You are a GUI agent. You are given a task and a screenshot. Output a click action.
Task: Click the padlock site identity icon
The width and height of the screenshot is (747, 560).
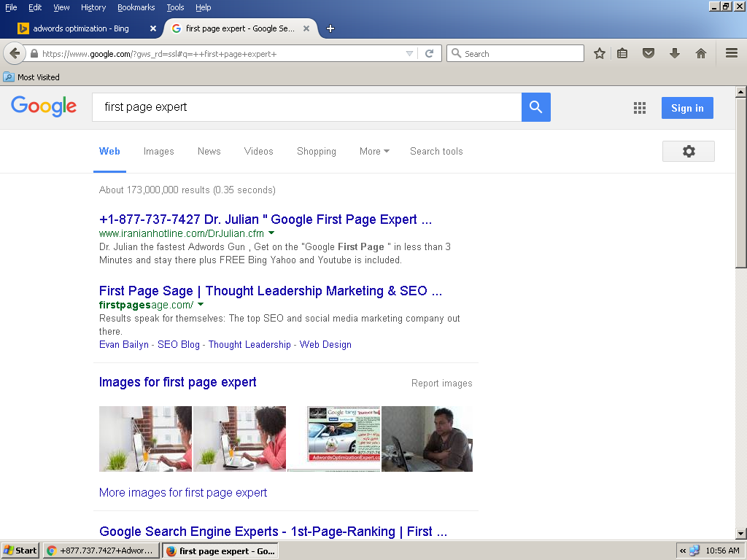click(34, 54)
